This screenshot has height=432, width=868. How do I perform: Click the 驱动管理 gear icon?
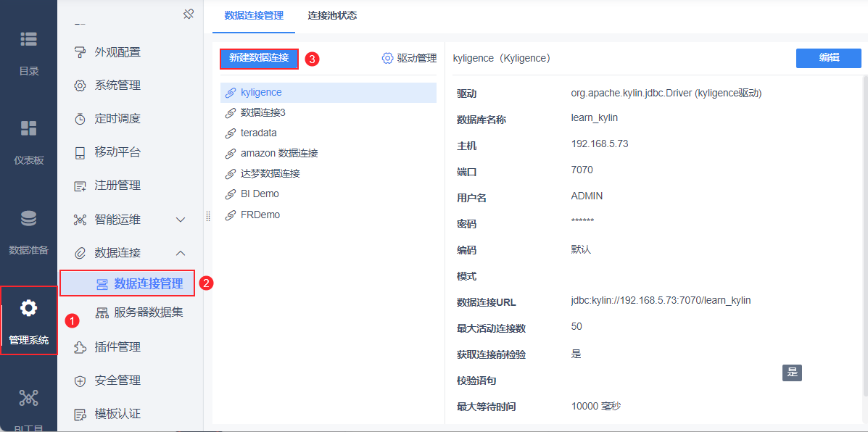[x=387, y=58]
